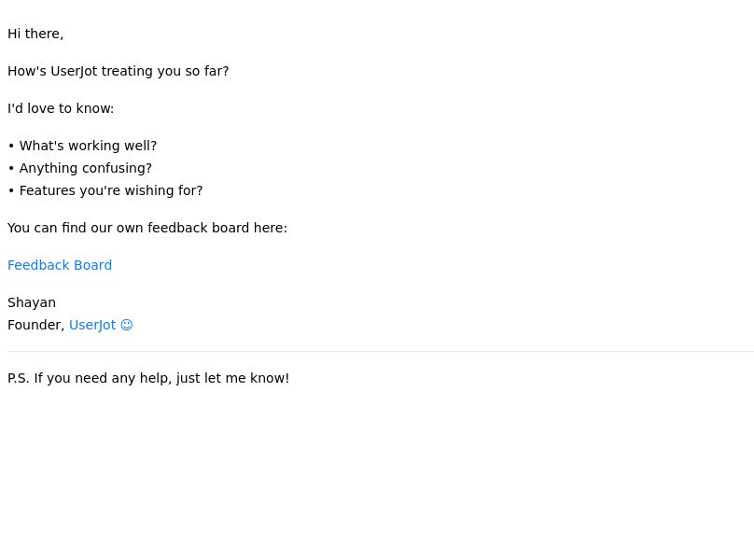This screenshot has width=754, height=560.
Task: Click 'just let me know!' in the postscript
Action: pyautogui.click(x=232, y=378)
